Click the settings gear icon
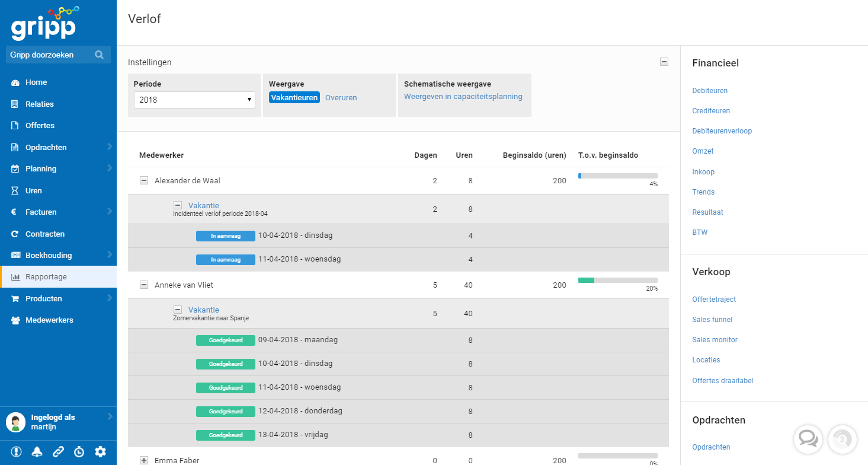The width and height of the screenshot is (868, 465). coord(101,451)
